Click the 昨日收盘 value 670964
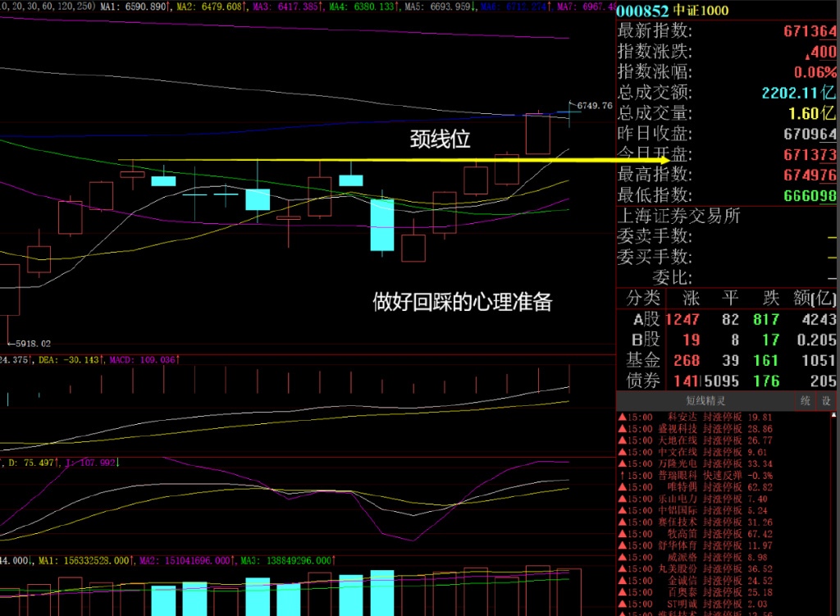This screenshot has height=616, width=840. click(810, 134)
